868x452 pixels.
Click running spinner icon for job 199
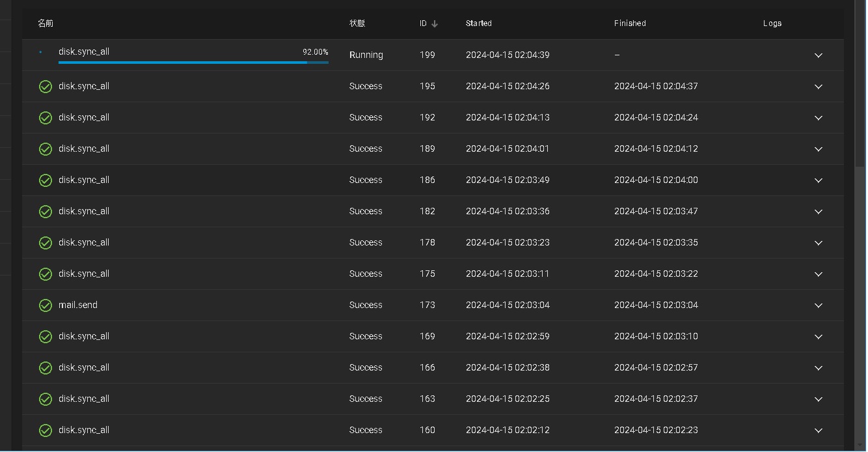[40, 52]
